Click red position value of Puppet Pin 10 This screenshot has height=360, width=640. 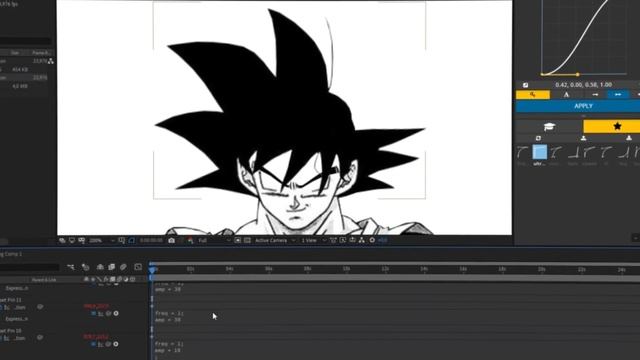click(96, 337)
